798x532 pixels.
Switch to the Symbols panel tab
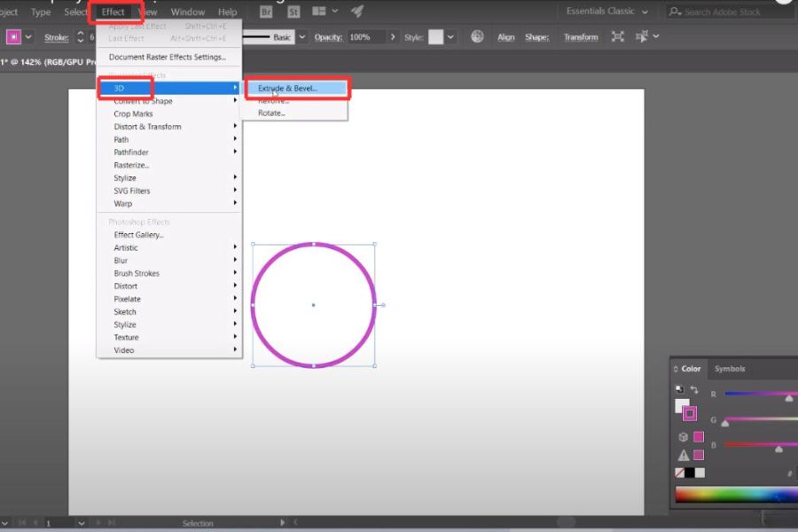pyautogui.click(x=730, y=369)
